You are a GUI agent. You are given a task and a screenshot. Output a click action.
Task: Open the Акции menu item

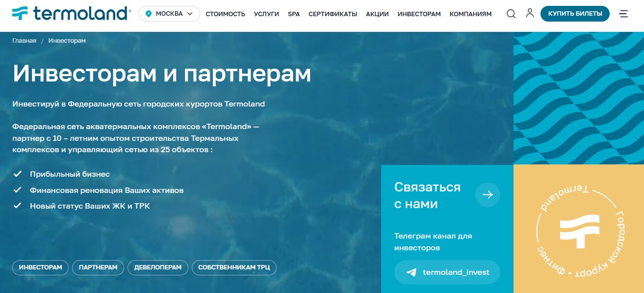[378, 14]
